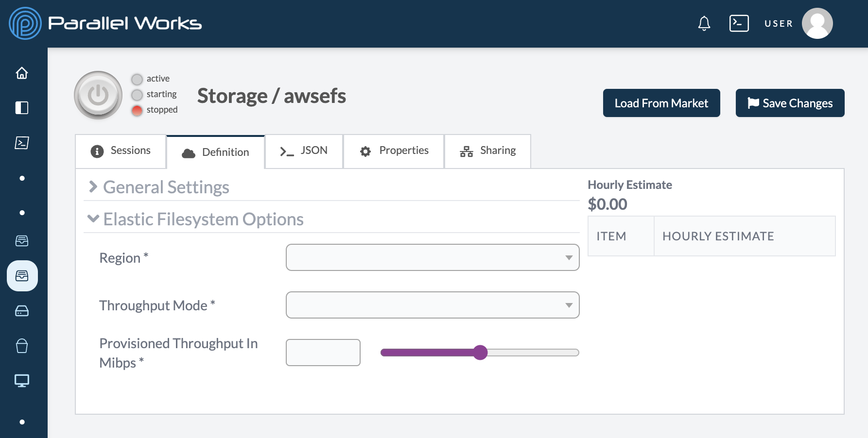Open the desktop monitor sidebar icon
Viewport: 868px width, 438px height.
pos(22,381)
